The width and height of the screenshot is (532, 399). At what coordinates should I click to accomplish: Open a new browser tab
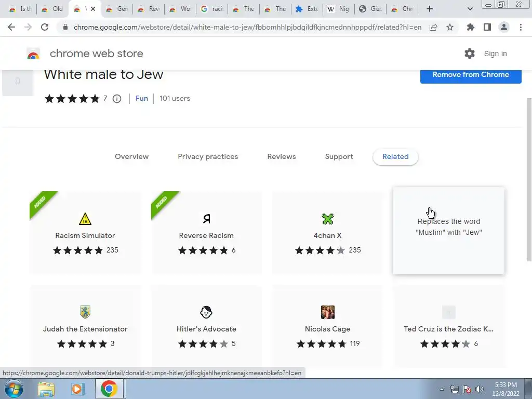(x=430, y=9)
